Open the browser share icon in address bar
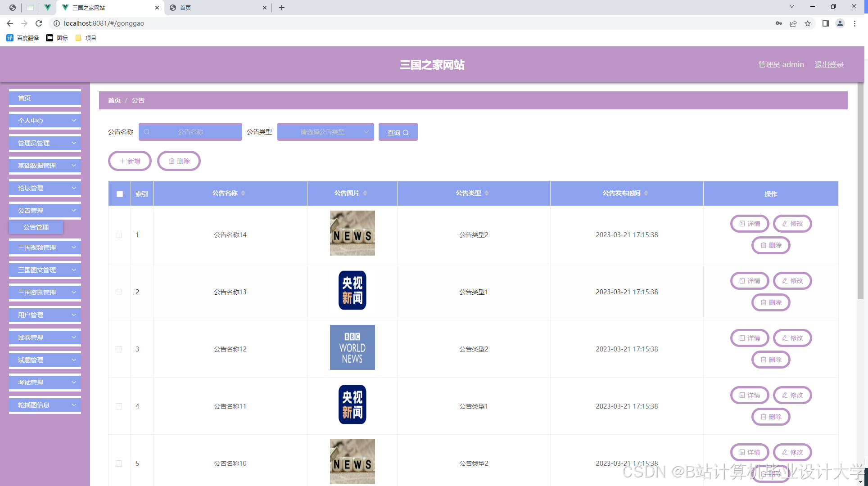Viewport: 868px width, 486px height. (x=793, y=23)
